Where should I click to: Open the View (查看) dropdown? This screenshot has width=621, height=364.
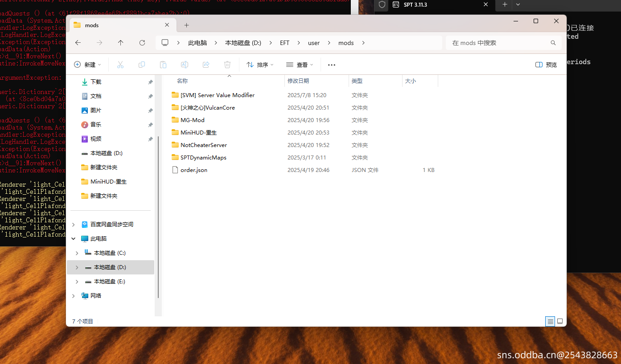(x=300, y=65)
